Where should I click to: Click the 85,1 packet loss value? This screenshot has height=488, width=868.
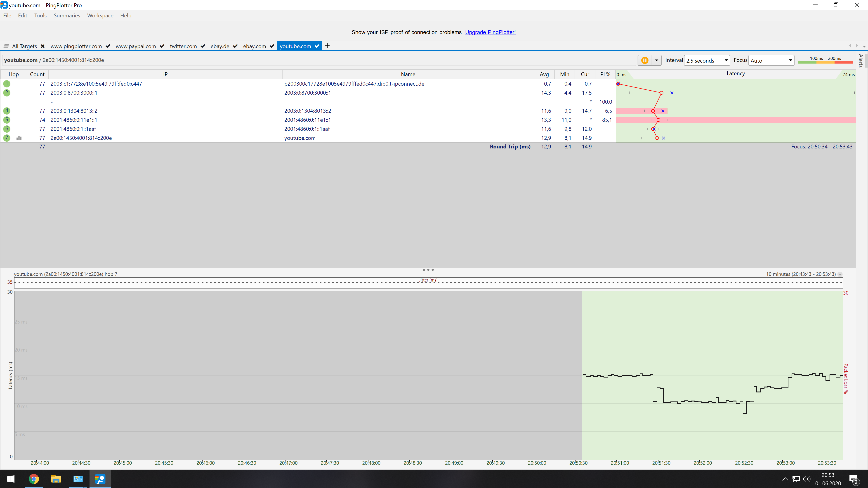[x=606, y=120]
